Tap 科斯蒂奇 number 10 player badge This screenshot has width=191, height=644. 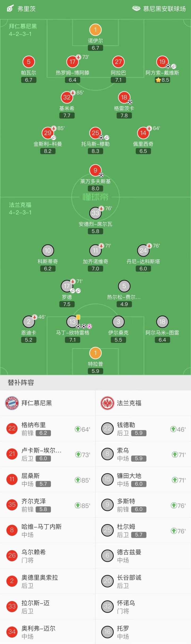48,250
